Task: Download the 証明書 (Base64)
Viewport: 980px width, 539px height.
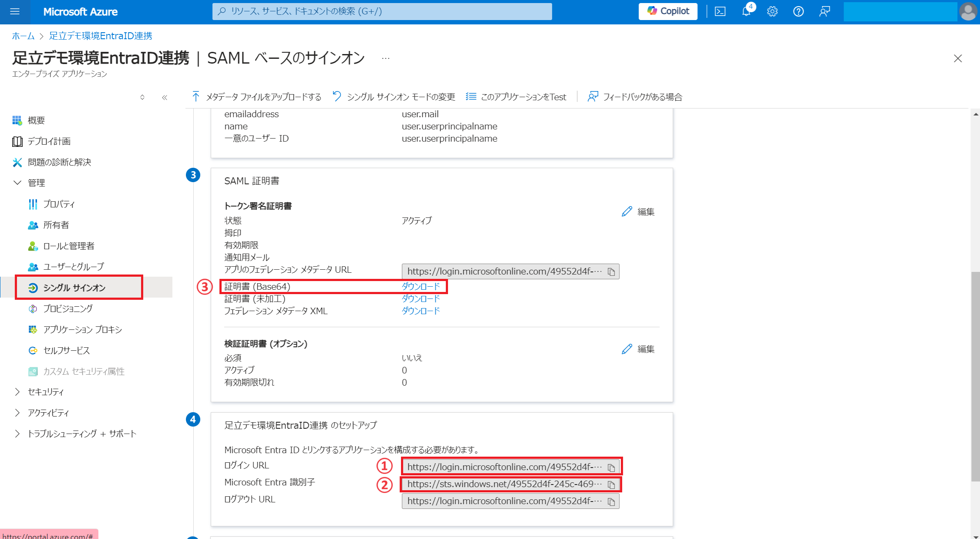Action: point(421,286)
